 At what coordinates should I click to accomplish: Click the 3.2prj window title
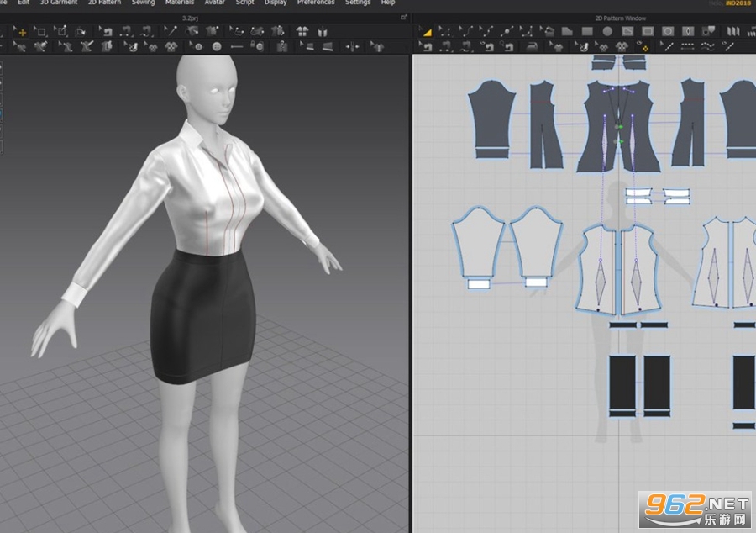[x=190, y=18]
